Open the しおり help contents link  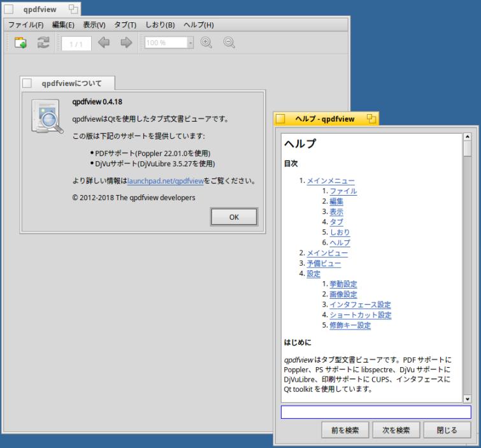click(340, 233)
